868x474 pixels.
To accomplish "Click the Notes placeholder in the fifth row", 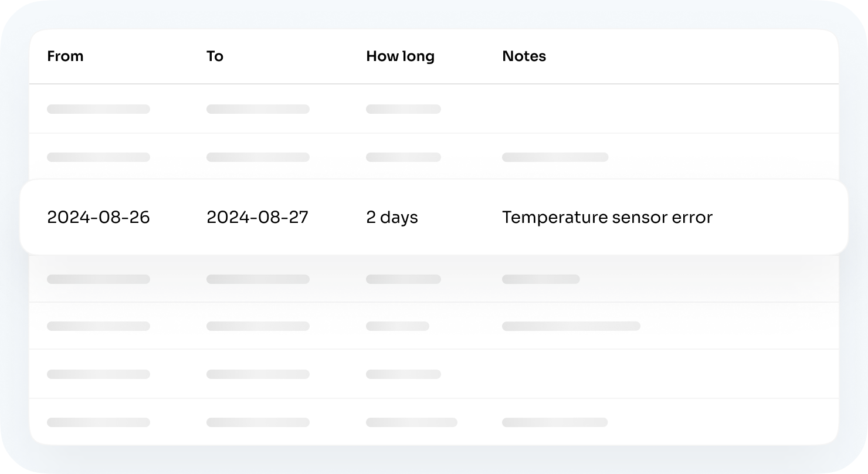I will point(572,326).
